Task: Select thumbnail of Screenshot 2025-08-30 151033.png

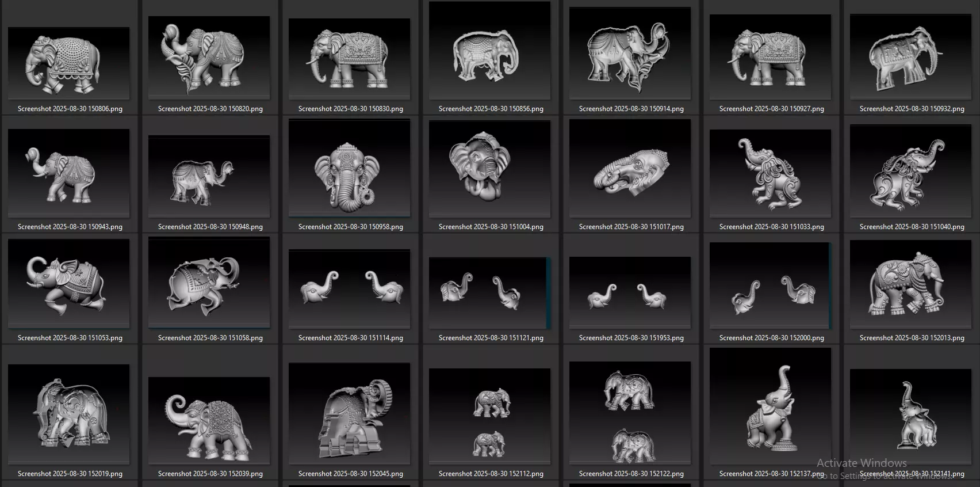Action: (771, 173)
